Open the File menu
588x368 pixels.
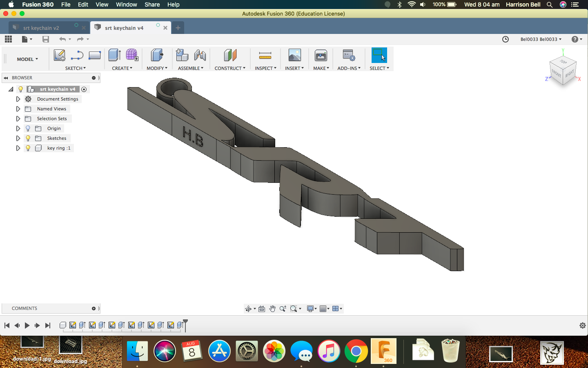(66, 4)
